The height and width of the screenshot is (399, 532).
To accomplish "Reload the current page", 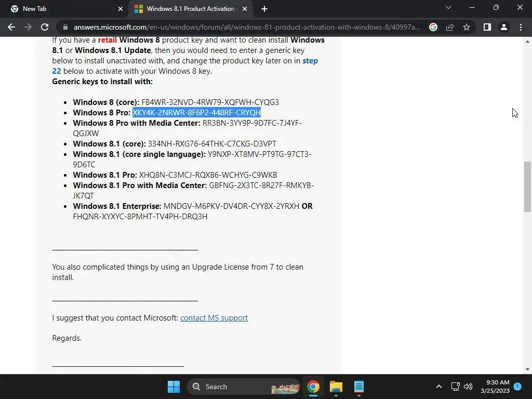I will (45, 27).
